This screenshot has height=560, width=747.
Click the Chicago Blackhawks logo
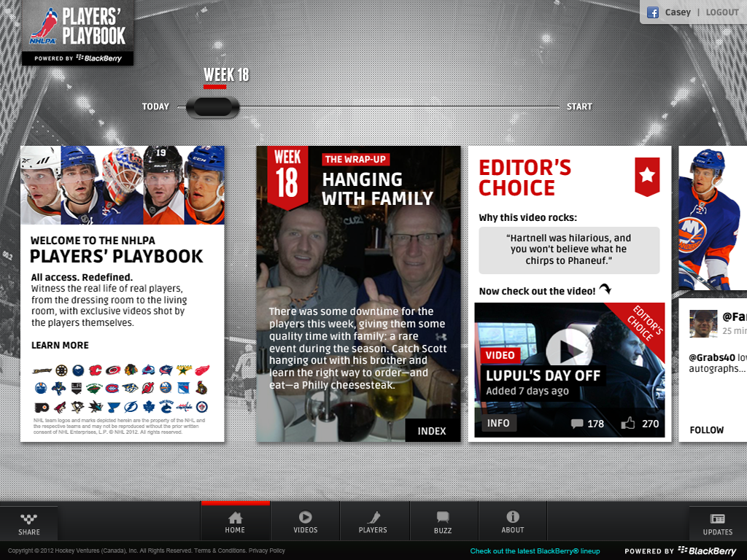click(x=131, y=370)
